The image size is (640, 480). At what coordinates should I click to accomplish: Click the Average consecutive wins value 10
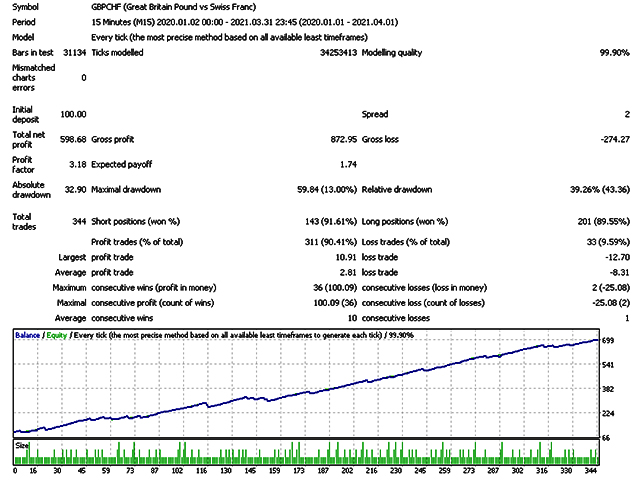pyautogui.click(x=352, y=318)
